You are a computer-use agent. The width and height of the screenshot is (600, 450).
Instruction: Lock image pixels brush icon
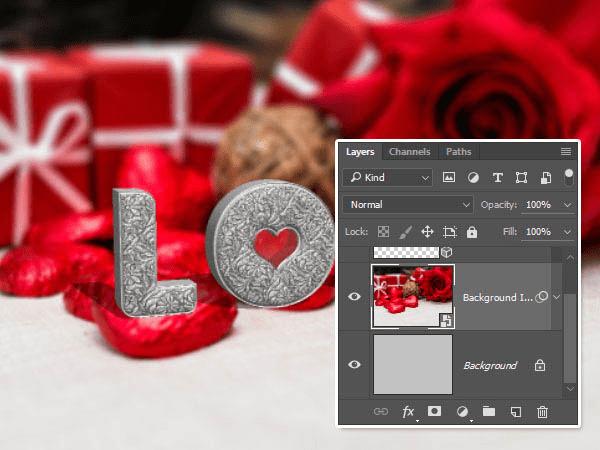pos(406,232)
